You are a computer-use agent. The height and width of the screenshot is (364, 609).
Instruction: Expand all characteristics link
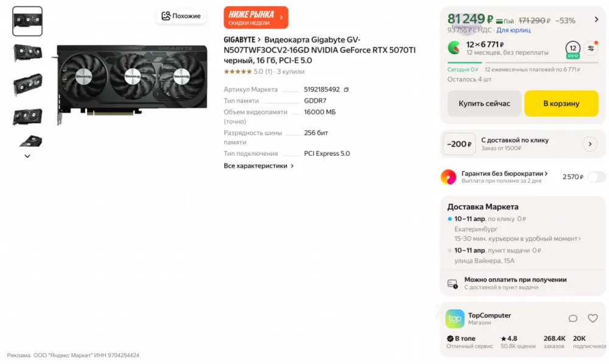tap(258, 166)
